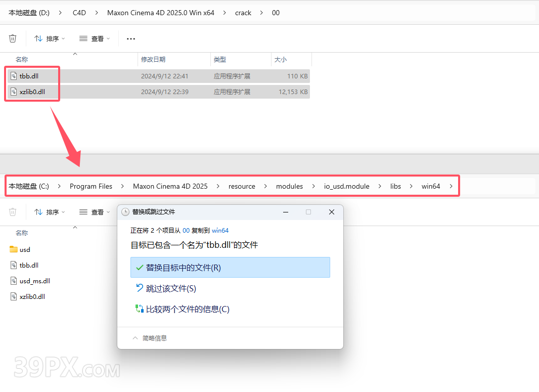This screenshot has width=539, height=392.
Task: Select the xzlib0.dll file in folder 00
Action: click(32, 92)
